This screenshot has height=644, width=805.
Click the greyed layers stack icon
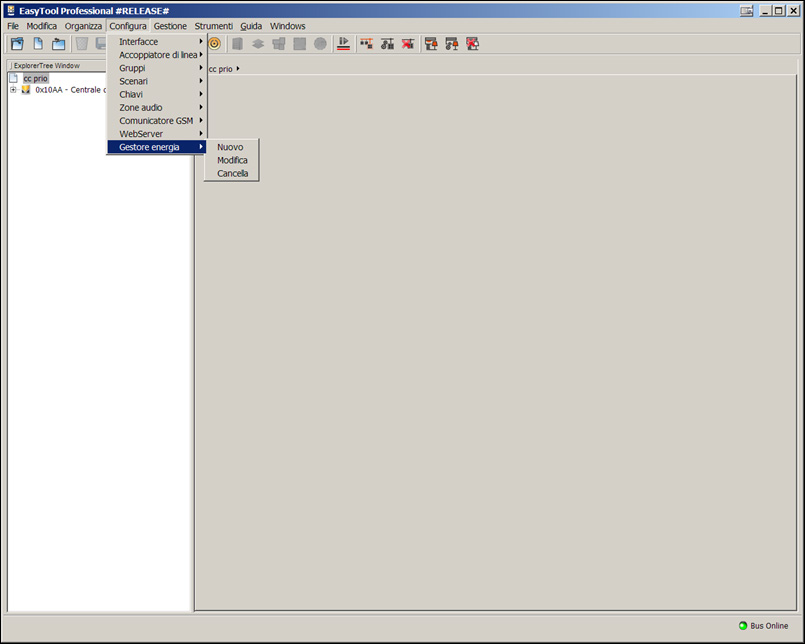[x=258, y=44]
